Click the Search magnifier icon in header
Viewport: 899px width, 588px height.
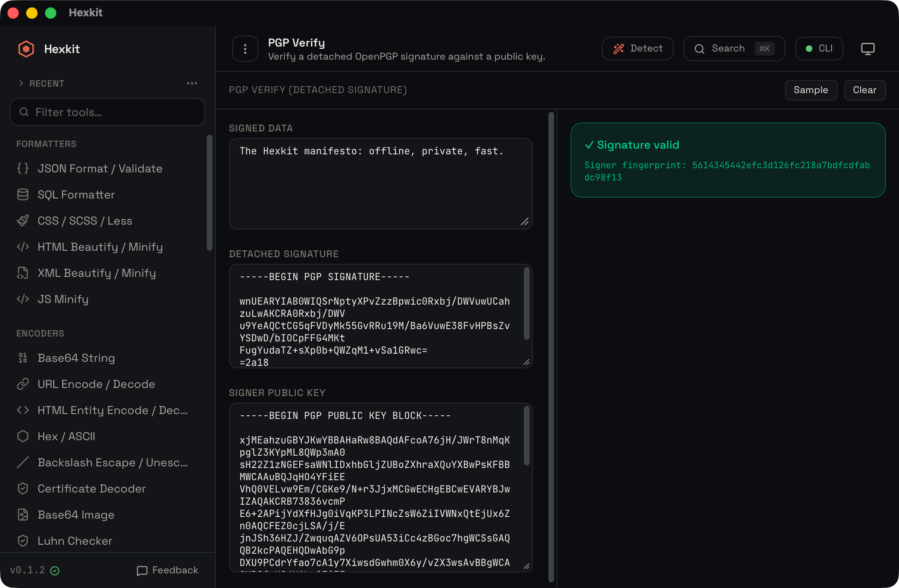tap(700, 49)
